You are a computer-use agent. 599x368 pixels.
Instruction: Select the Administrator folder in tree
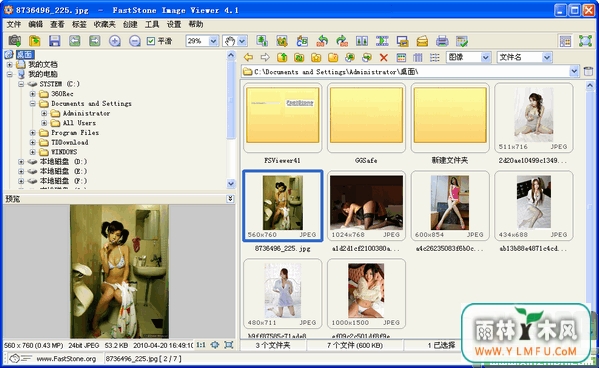(x=86, y=113)
